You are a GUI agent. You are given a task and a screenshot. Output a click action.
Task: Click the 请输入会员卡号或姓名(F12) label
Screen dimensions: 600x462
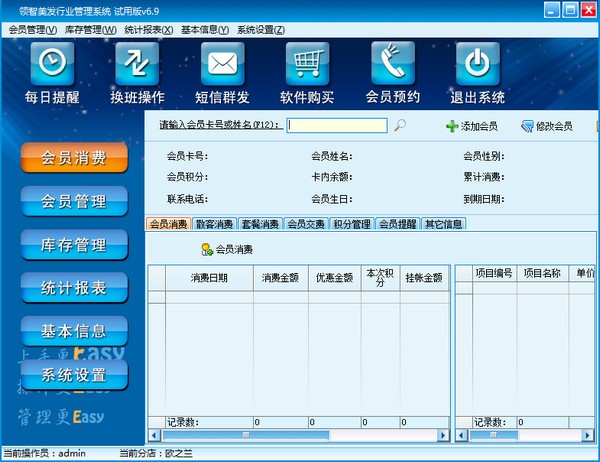tap(220, 125)
